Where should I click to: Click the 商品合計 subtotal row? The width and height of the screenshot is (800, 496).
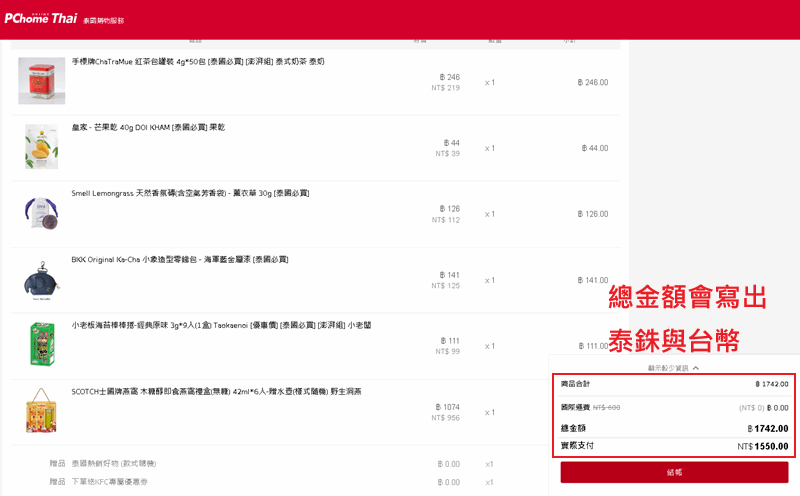(x=674, y=384)
